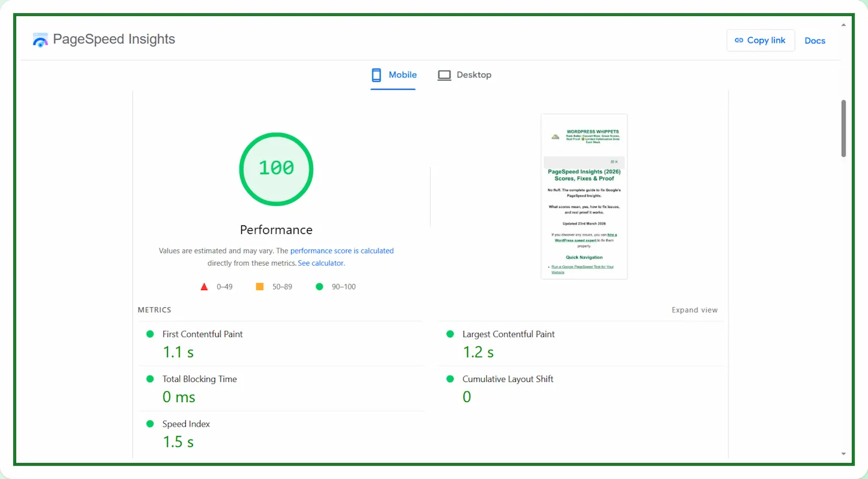Click the green dot beside Largest Contentful Paint
The width and height of the screenshot is (868, 479).
point(450,334)
